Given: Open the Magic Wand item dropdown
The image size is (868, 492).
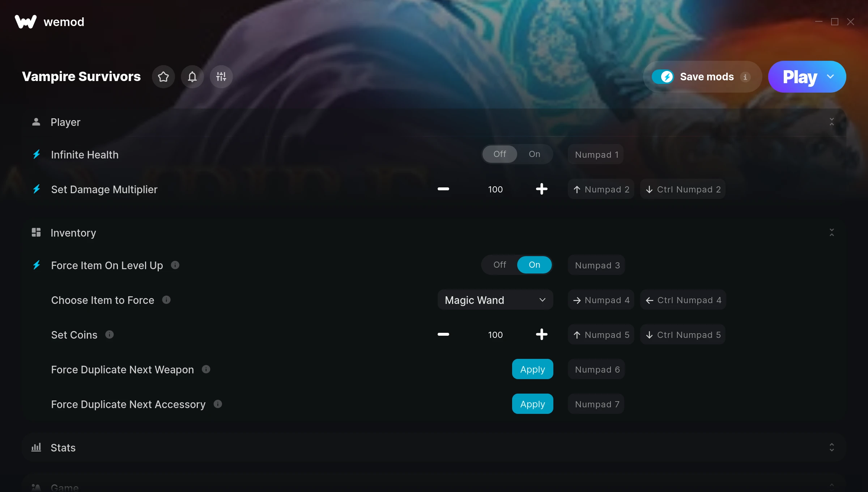Looking at the screenshot, I should pos(495,300).
